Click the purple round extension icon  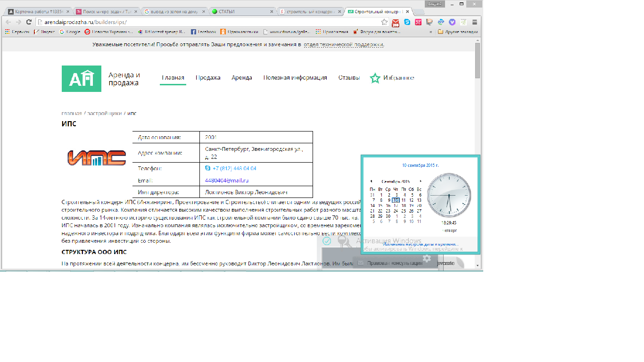click(x=452, y=22)
